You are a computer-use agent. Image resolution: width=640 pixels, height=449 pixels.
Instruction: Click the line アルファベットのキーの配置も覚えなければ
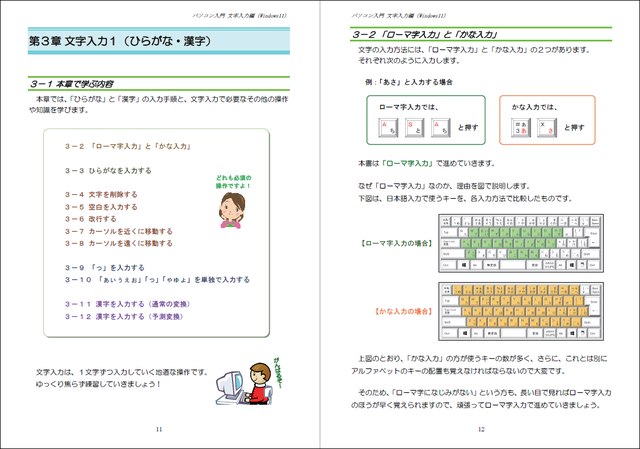coord(458,371)
